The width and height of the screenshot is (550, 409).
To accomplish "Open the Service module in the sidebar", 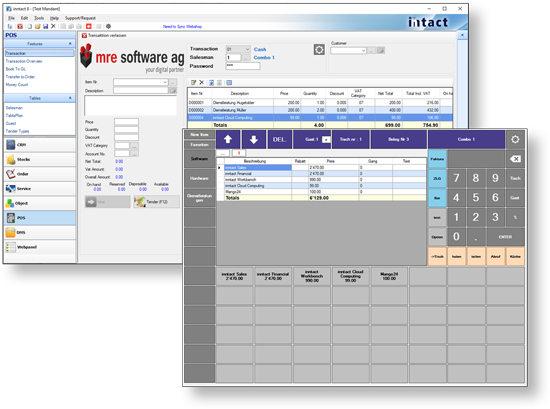I will [x=40, y=189].
